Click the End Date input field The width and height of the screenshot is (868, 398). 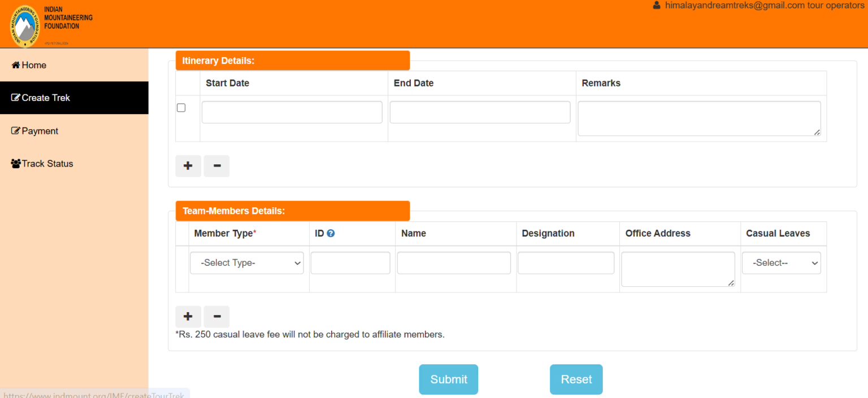tap(480, 112)
